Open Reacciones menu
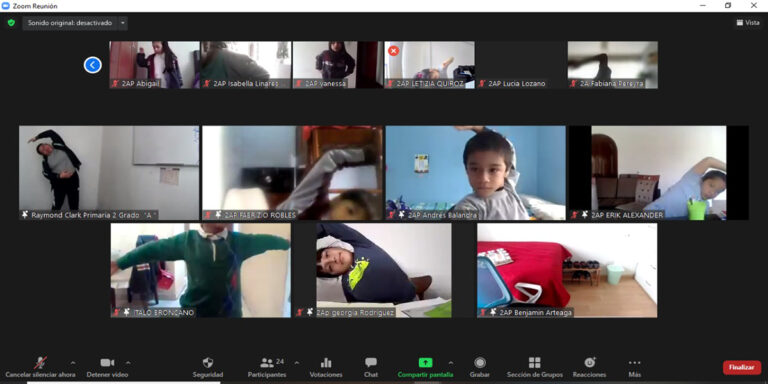 (x=590, y=367)
